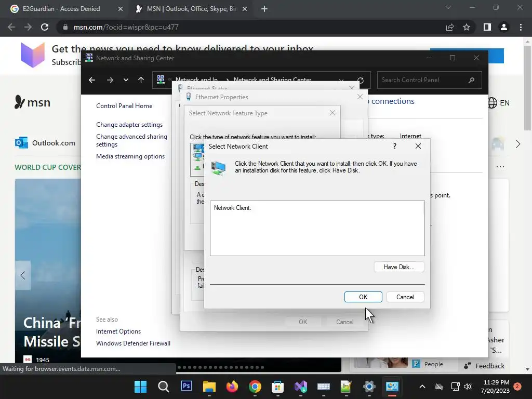Open Chrome three-dot menu
Screen dimensions: 532x399
[521, 27]
